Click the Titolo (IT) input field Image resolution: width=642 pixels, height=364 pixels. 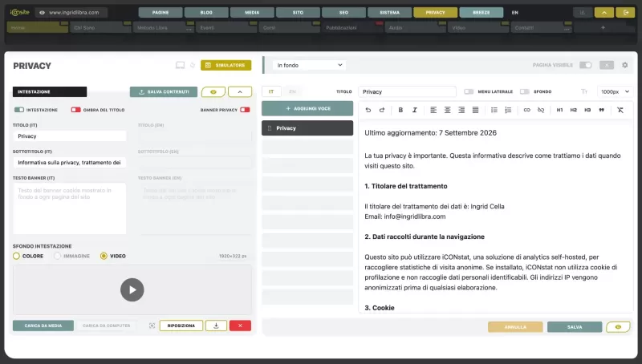pyautogui.click(x=70, y=135)
